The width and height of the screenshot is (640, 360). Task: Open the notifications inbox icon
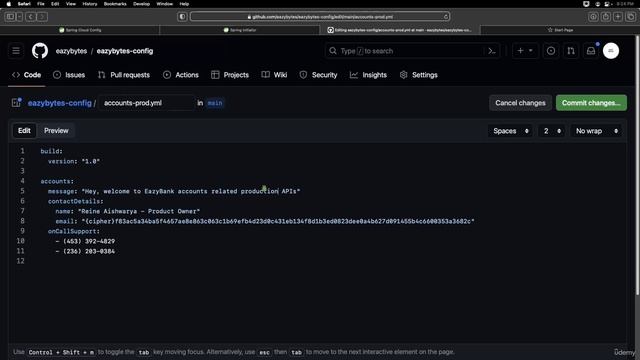[591, 51]
